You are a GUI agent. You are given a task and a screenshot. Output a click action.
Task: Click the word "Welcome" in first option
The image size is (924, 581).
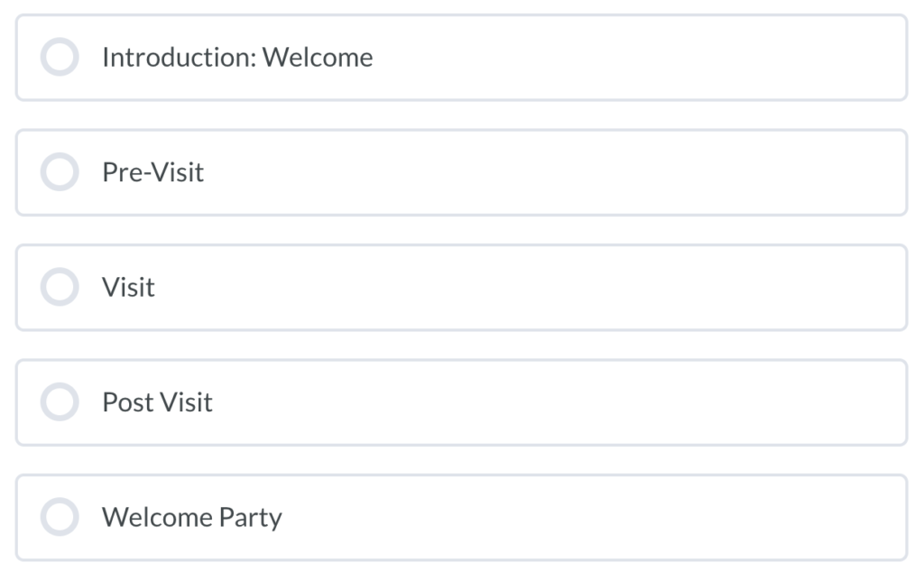318,58
